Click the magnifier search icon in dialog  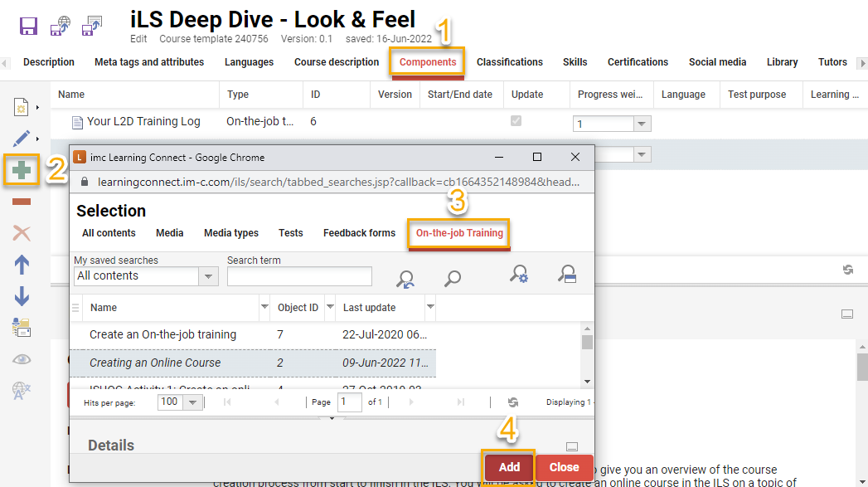coord(453,278)
